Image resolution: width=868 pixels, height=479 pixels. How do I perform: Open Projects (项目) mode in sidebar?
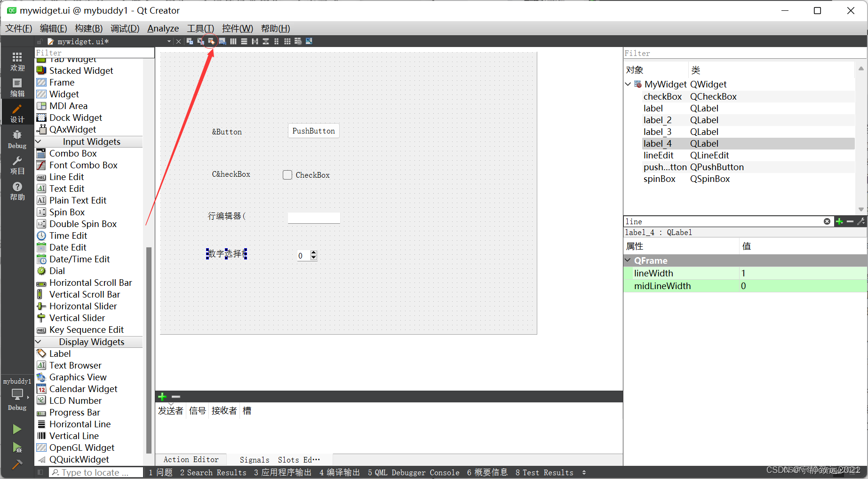pos(17,165)
